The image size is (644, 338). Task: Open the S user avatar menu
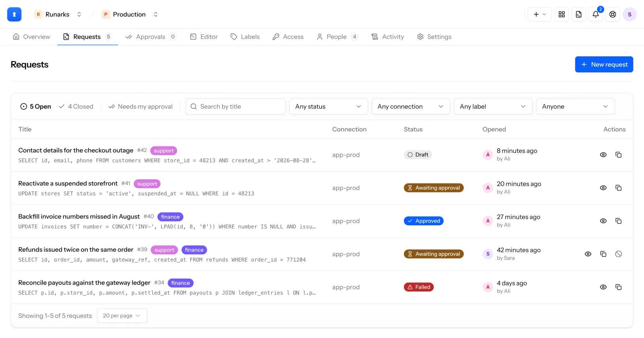629,14
